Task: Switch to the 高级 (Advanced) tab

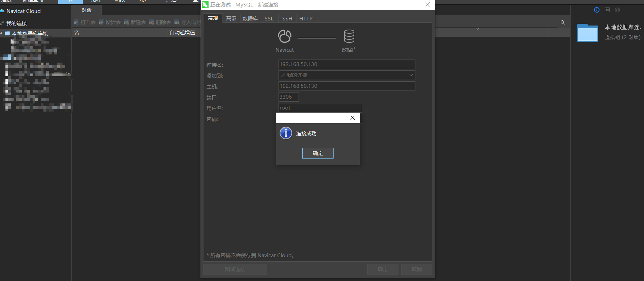Action: tap(231, 18)
